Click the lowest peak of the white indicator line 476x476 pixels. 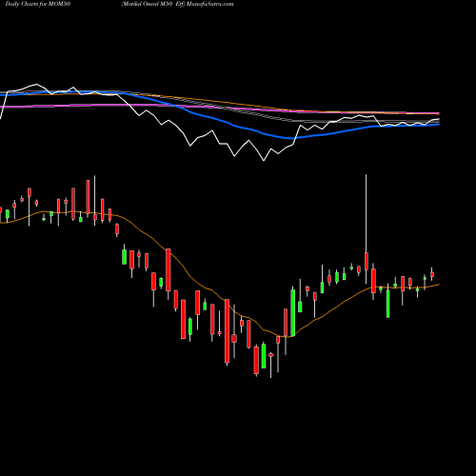click(x=264, y=160)
